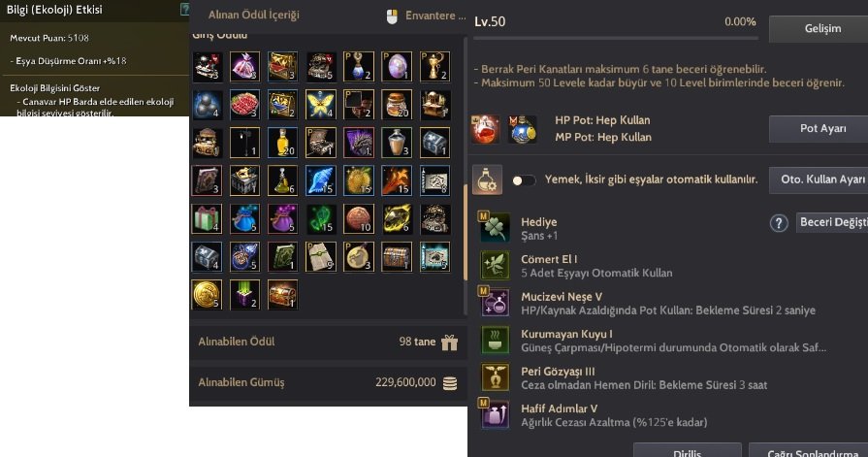The height and width of the screenshot is (457, 868).
Task: Open Oto. Kullan Ayarı settings
Action: coord(822,180)
